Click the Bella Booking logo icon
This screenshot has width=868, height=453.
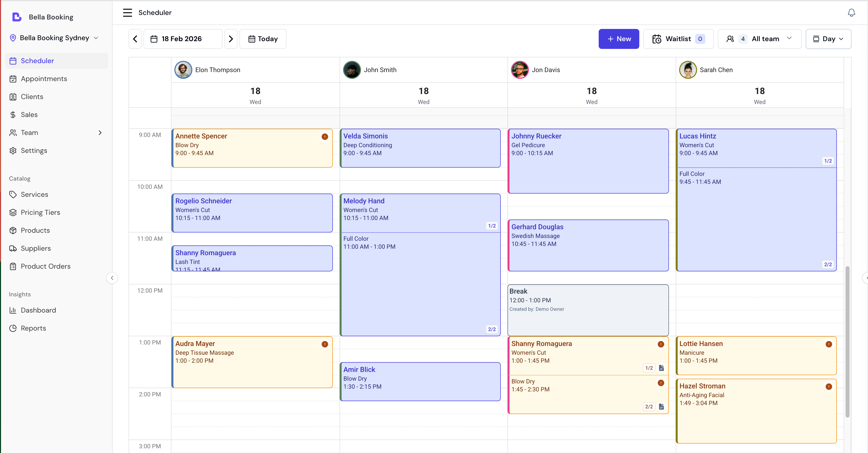tap(16, 17)
